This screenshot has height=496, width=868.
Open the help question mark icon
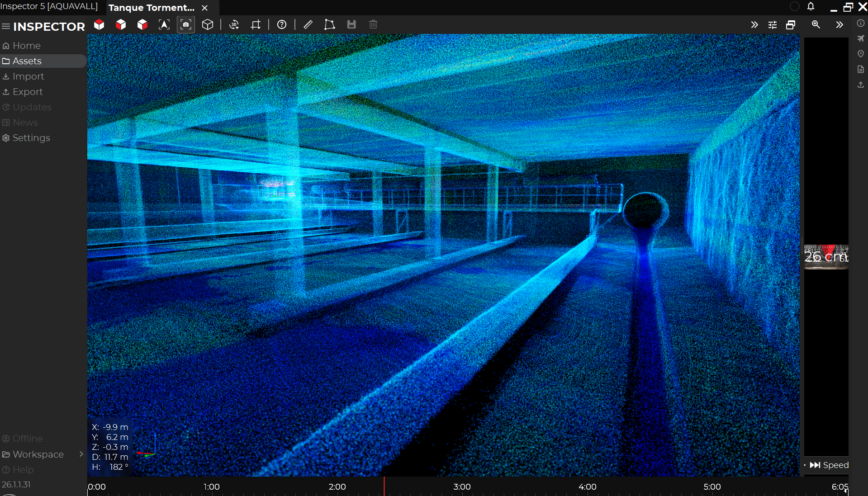[x=282, y=24]
